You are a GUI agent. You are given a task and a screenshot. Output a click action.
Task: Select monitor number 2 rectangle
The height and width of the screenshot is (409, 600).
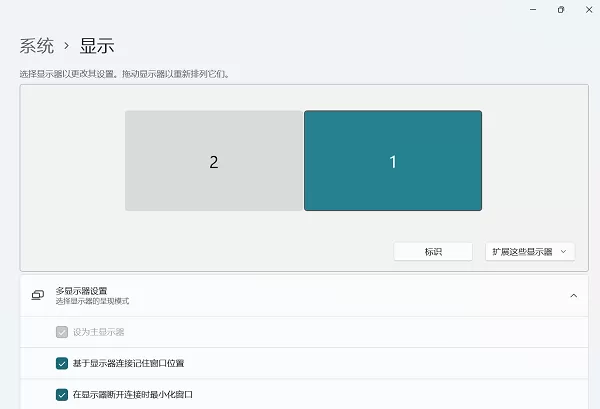click(x=214, y=161)
